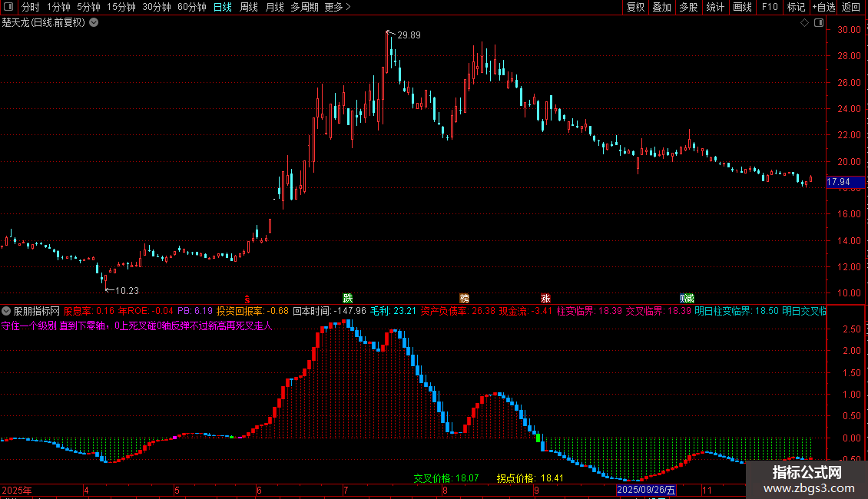Click month 7 on the time axis

point(346,490)
